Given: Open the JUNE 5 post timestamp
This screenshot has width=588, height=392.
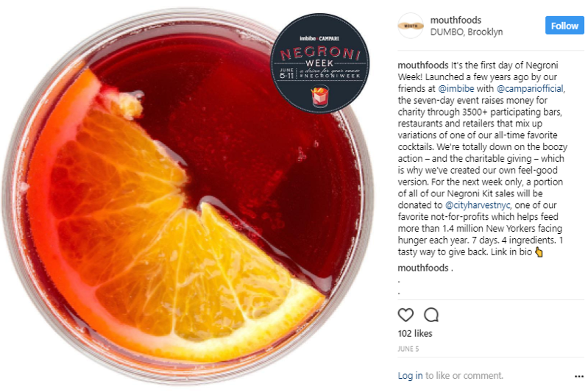Looking at the screenshot, I should pyautogui.click(x=408, y=349).
